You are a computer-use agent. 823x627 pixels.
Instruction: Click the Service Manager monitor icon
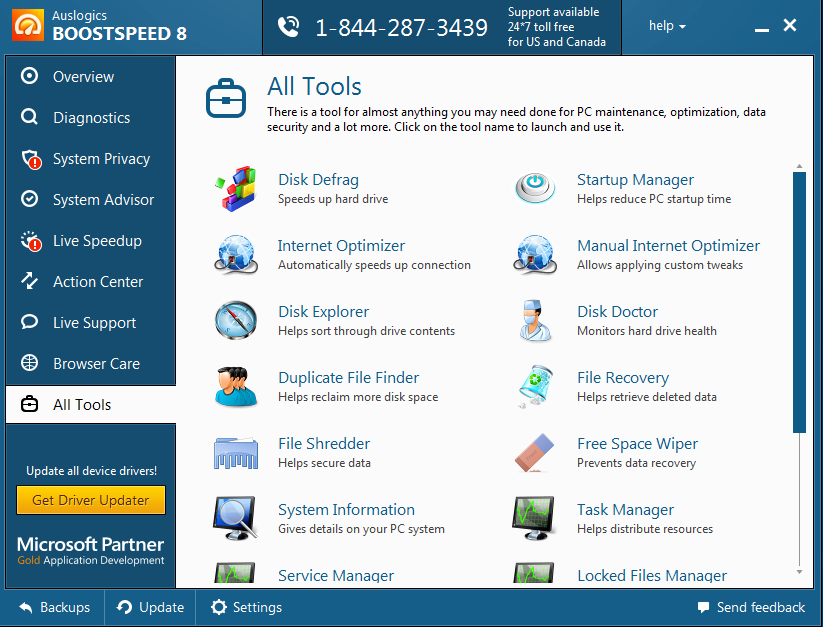235,573
